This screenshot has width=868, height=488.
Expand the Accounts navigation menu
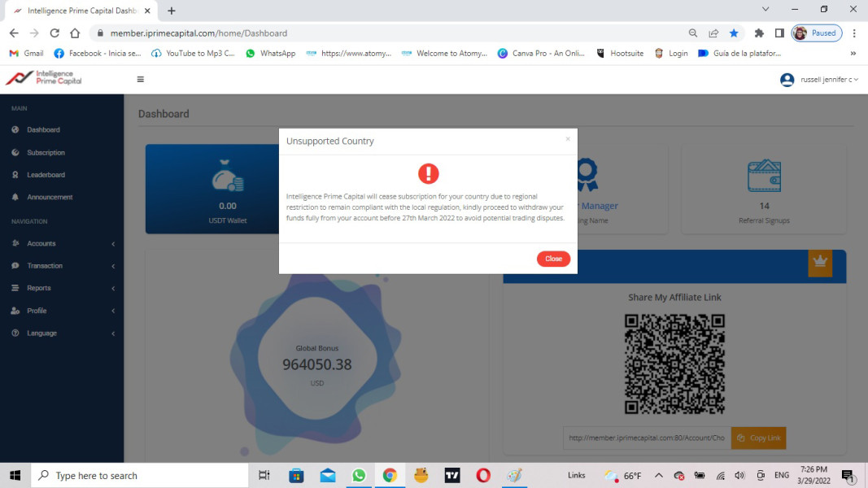pyautogui.click(x=62, y=243)
